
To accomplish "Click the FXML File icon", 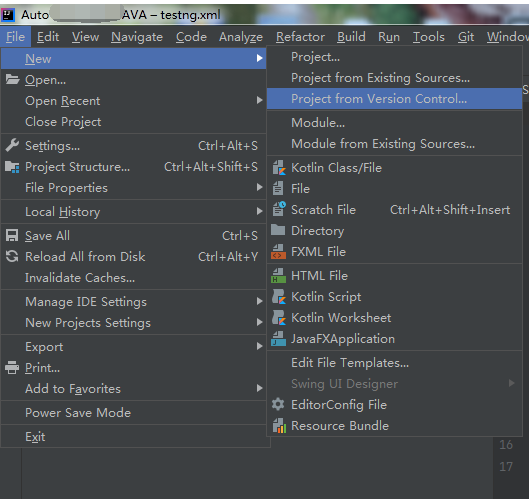I will [x=279, y=252].
